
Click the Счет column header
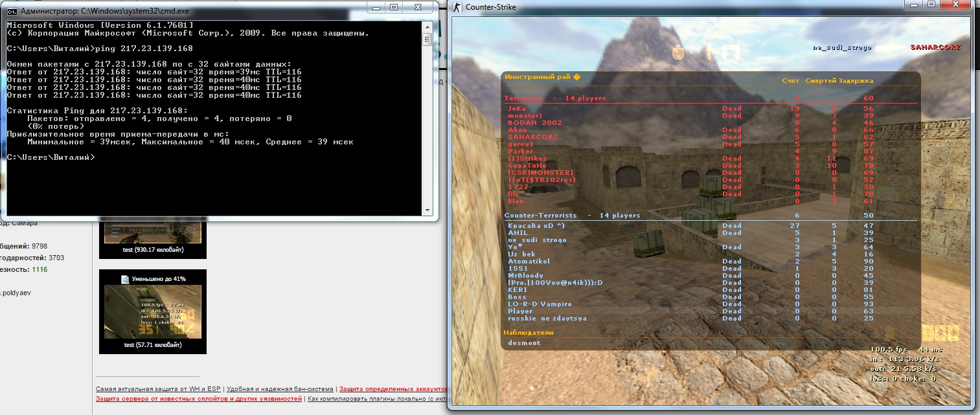pos(791,81)
